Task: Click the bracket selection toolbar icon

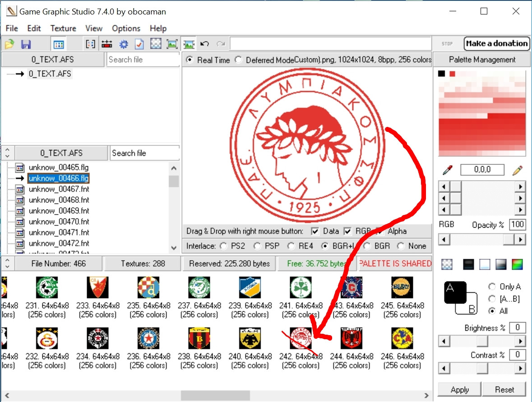Action: 90,44
